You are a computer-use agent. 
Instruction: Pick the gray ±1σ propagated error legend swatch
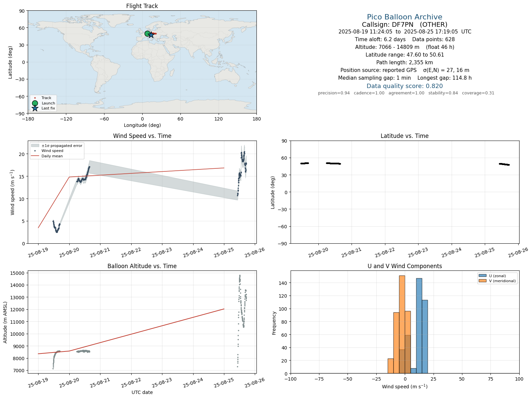tap(35, 146)
